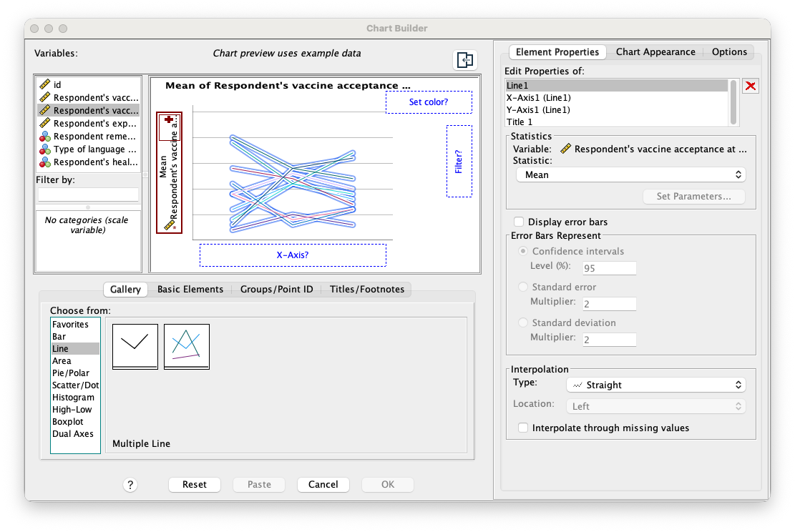Choose Scatter/Dot in gallery list
This screenshot has height=532, width=795.
pos(75,385)
